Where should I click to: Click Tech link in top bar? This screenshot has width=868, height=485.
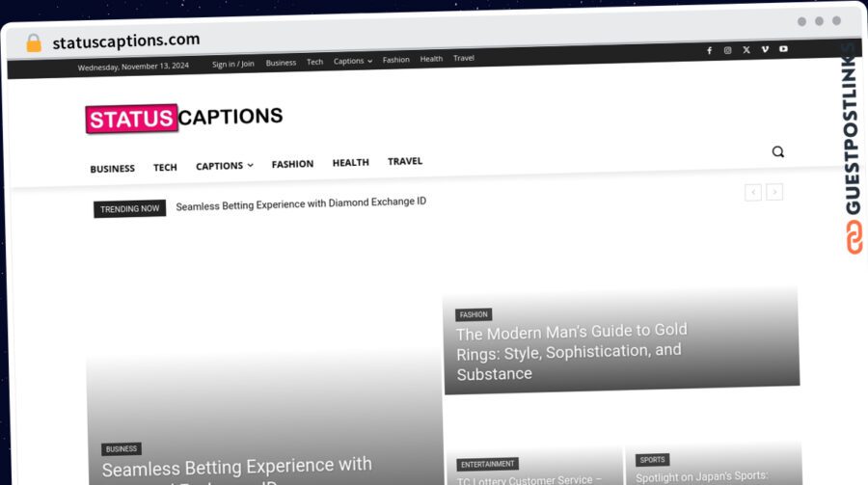(315, 62)
